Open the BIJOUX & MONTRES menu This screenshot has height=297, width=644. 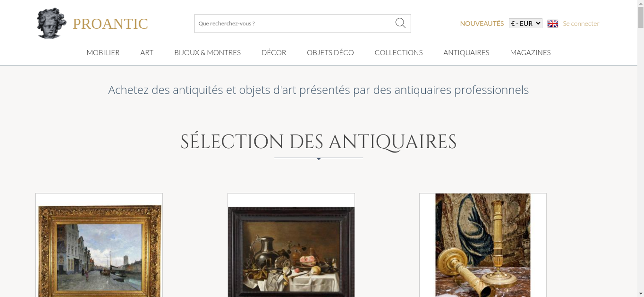pyautogui.click(x=207, y=52)
